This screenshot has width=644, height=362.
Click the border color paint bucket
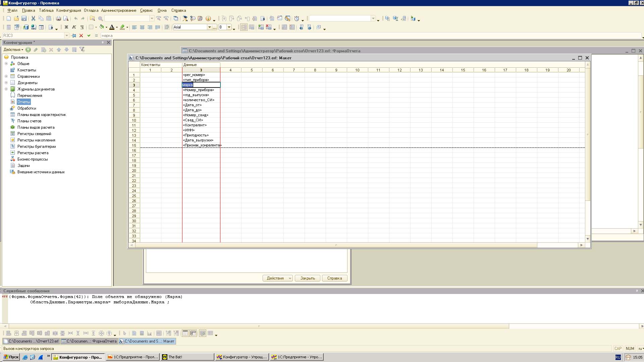[102, 27]
